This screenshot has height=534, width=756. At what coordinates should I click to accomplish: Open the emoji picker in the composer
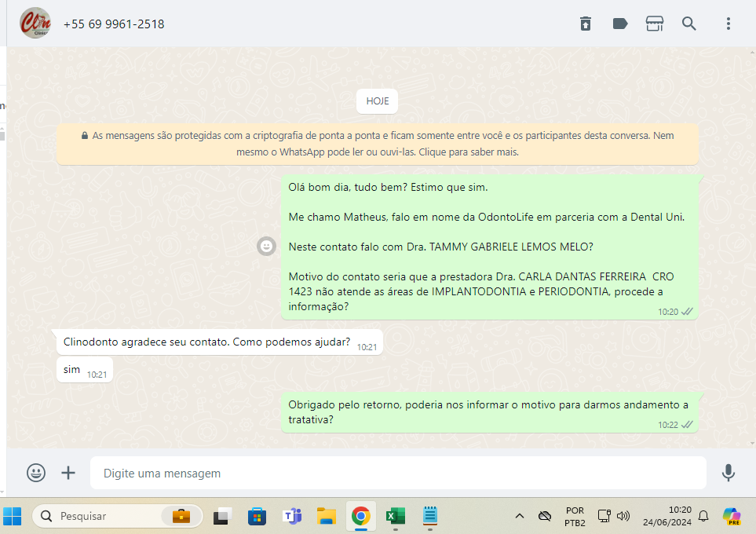tap(36, 473)
